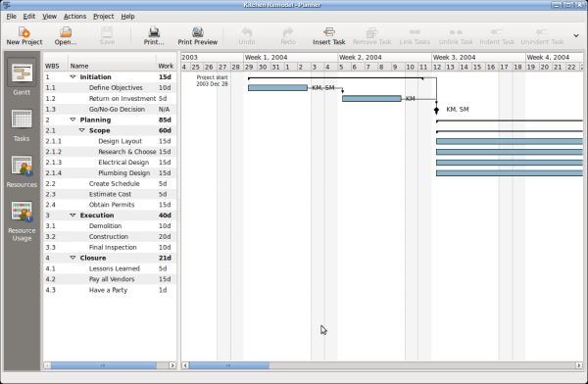Screen dimensions: 588x384
Task: Collapse the Initiation task group
Action: point(73,76)
